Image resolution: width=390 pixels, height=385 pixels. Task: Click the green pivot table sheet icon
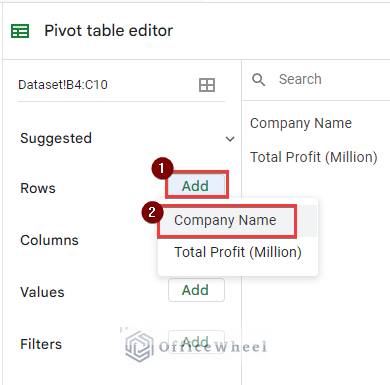[x=20, y=31]
